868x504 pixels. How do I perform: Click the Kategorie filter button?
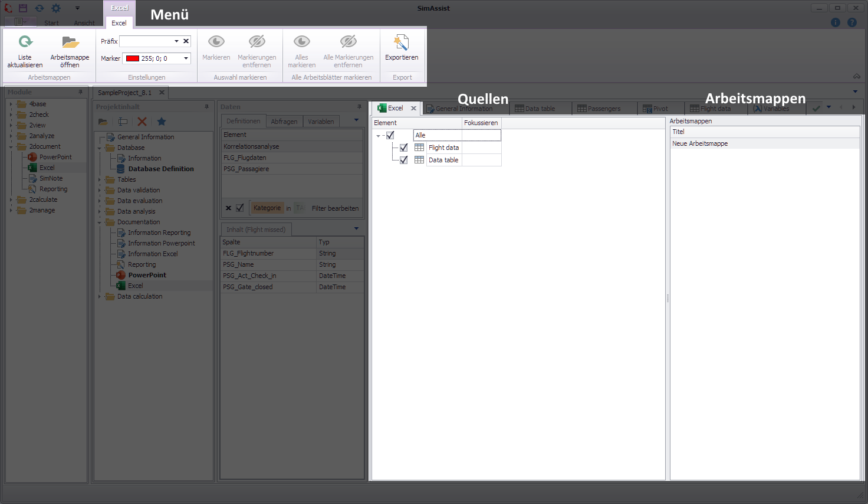(267, 208)
